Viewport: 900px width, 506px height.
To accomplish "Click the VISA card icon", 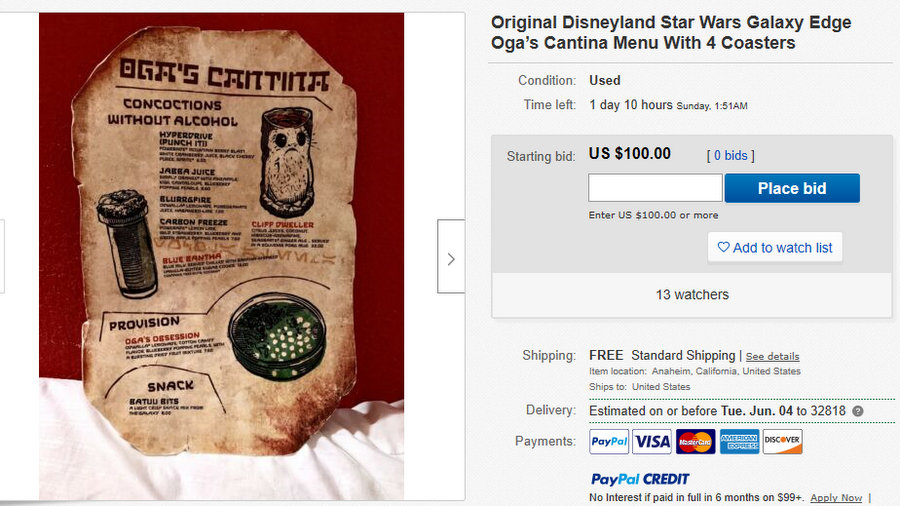I will click(652, 441).
